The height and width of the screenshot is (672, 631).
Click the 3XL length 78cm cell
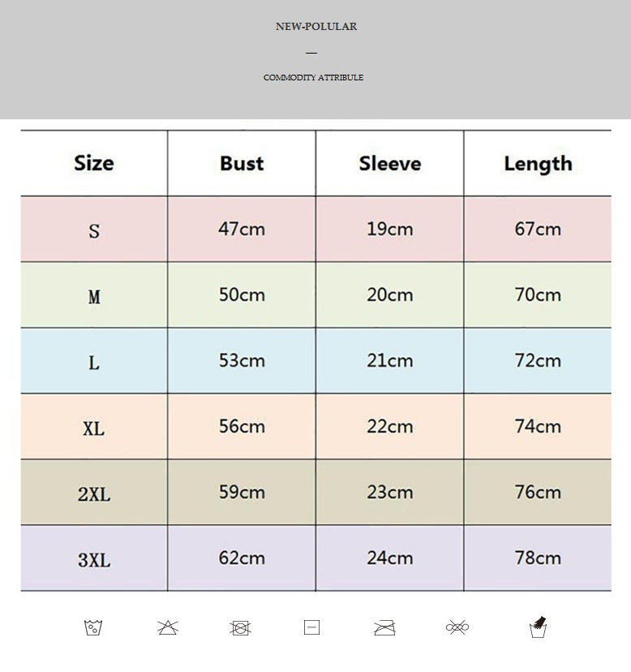538,558
